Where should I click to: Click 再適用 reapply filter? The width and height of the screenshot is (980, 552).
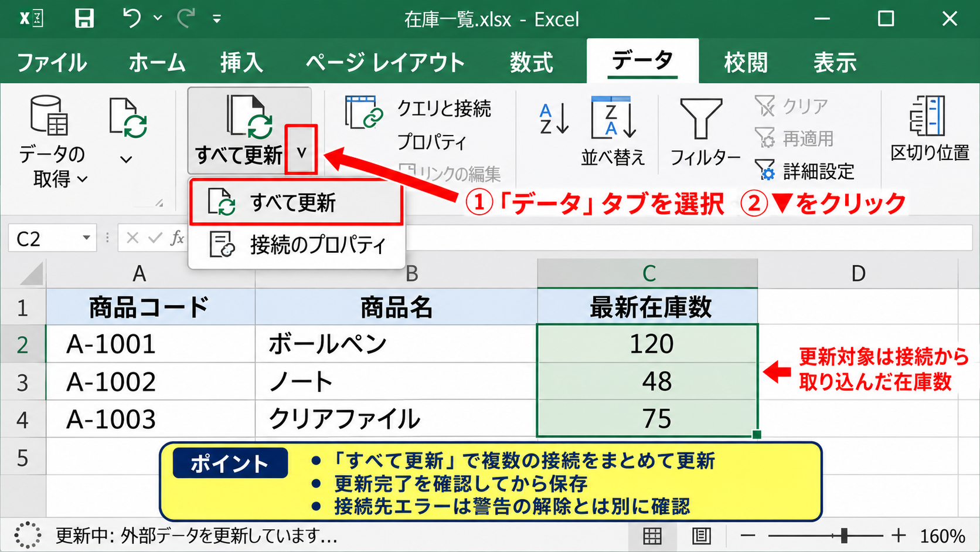coord(794,138)
